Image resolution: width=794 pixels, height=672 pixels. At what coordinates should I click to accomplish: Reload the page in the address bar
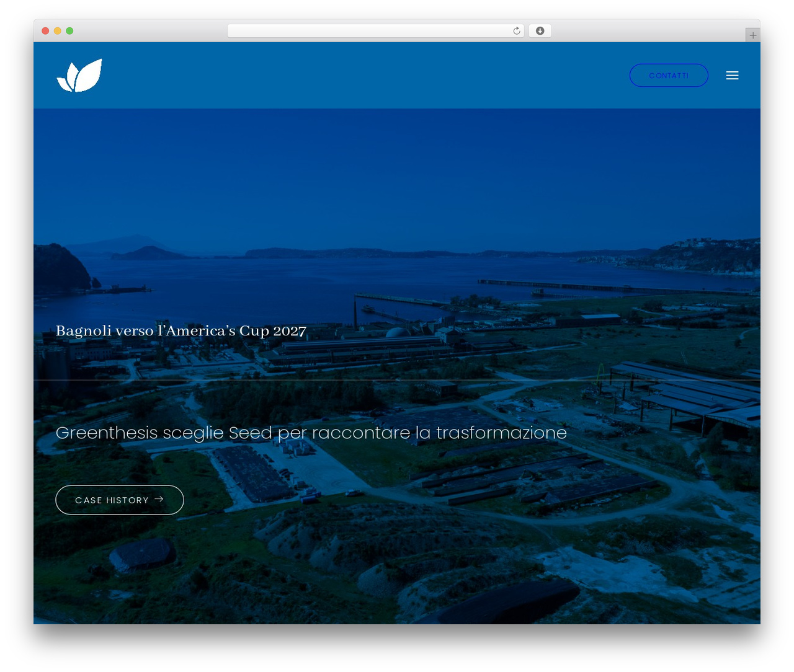click(x=517, y=31)
